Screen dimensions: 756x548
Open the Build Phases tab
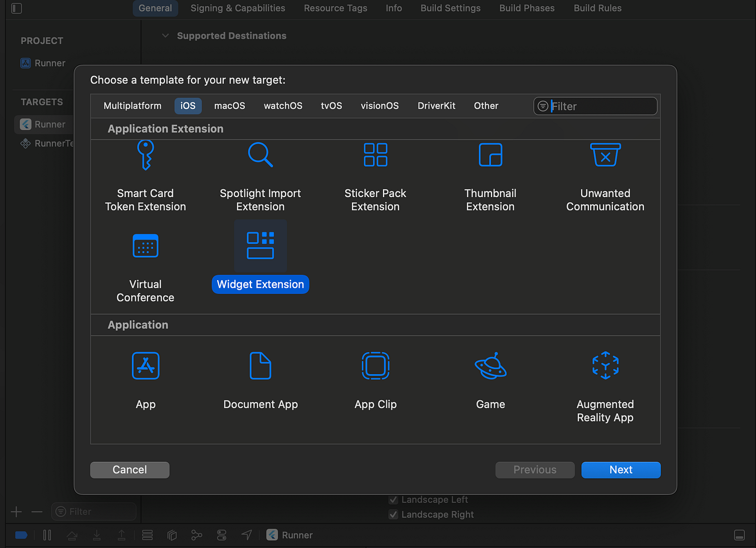pyautogui.click(x=527, y=8)
